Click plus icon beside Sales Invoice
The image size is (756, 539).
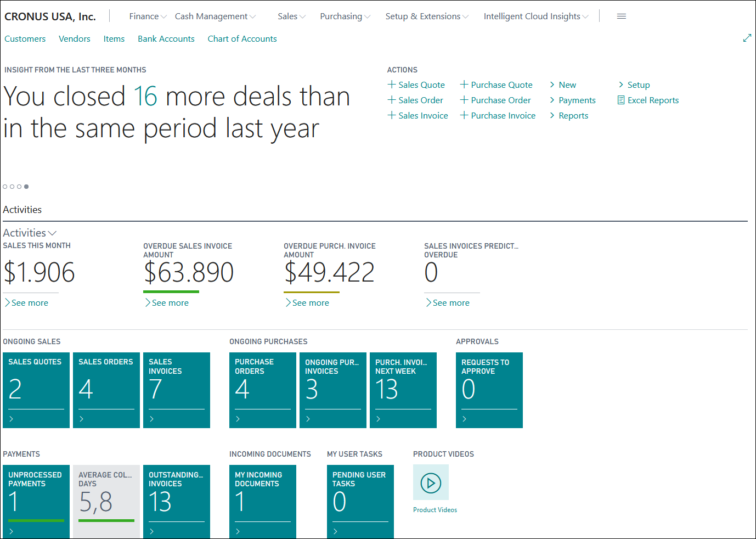tap(391, 115)
